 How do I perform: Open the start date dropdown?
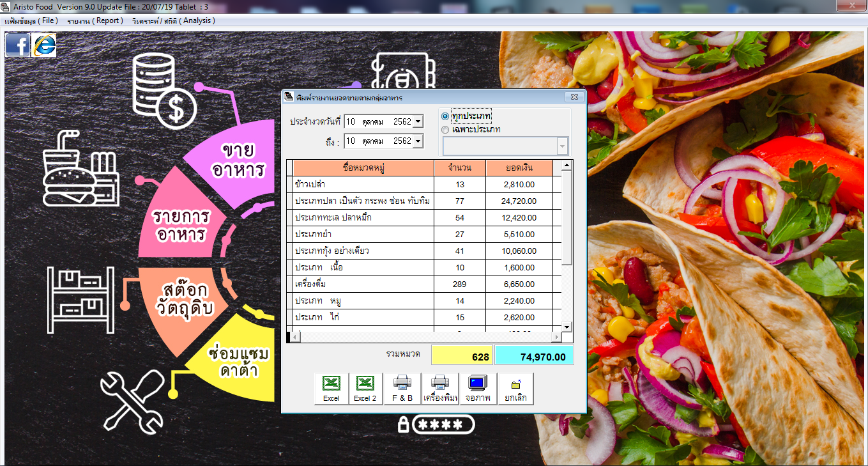point(418,121)
